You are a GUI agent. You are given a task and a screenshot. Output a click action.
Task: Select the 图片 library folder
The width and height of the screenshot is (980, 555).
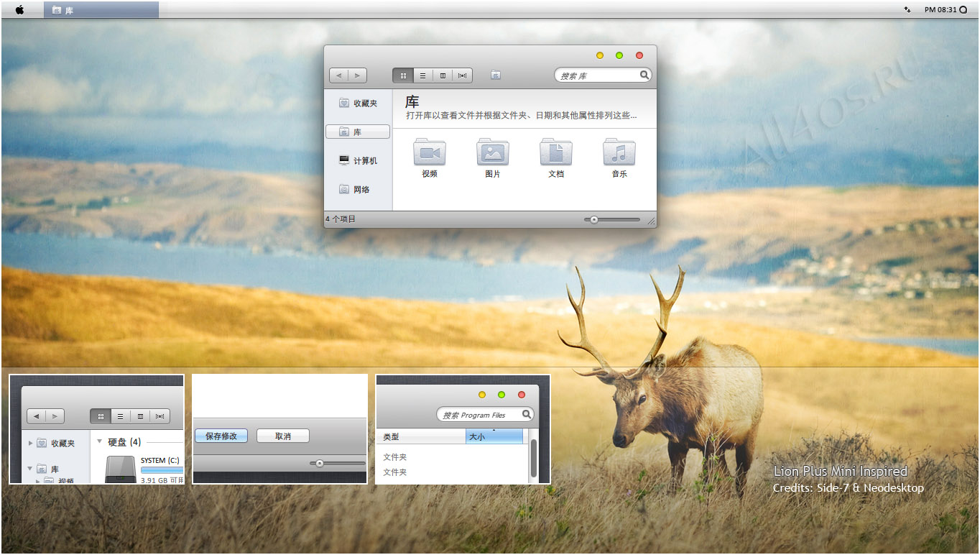tap(493, 157)
